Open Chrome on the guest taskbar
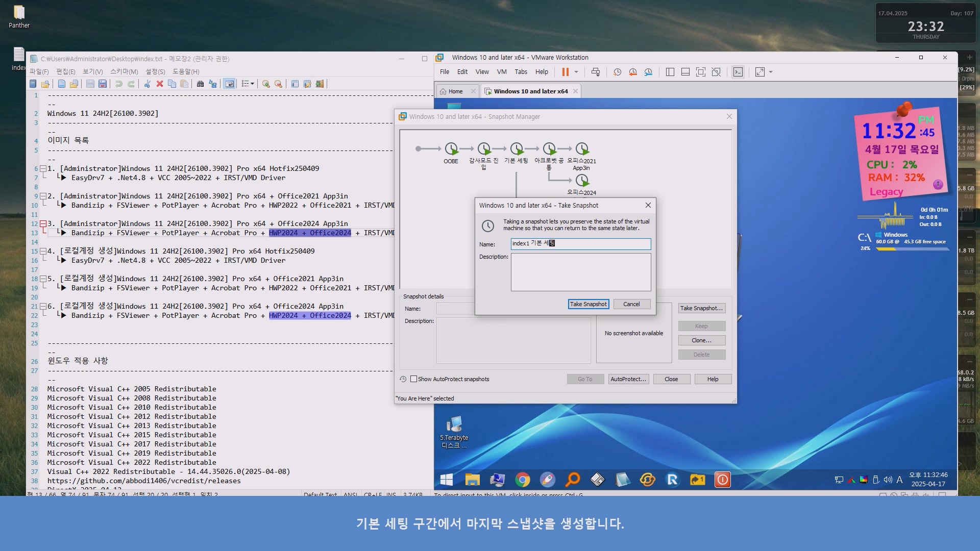The width and height of the screenshot is (980, 551). click(522, 480)
